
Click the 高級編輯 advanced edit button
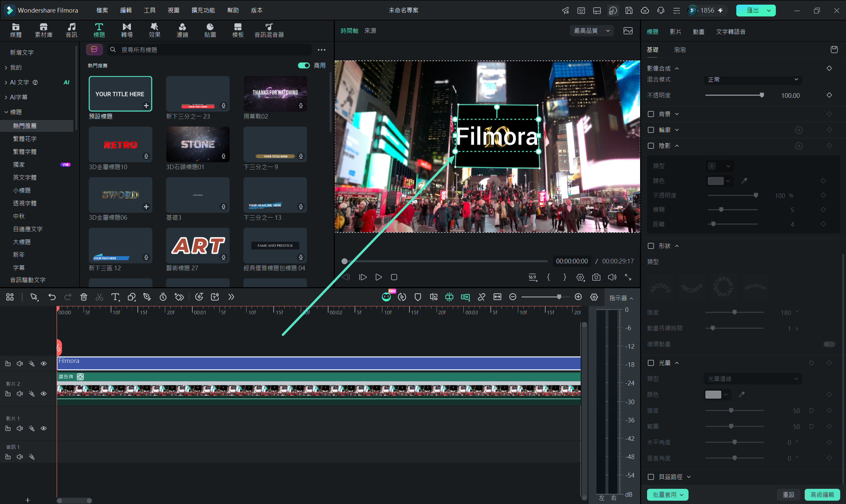pyautogui.click(x=822, y=495)
